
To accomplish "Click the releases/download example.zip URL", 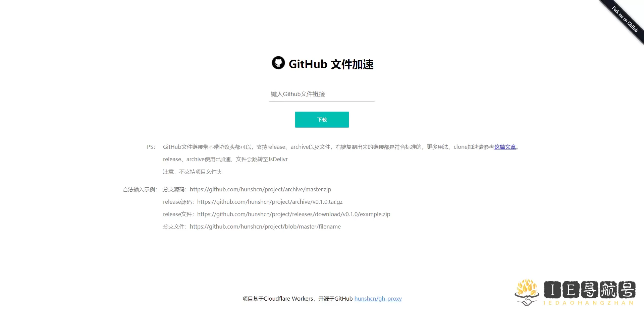I will pos(293,214).
